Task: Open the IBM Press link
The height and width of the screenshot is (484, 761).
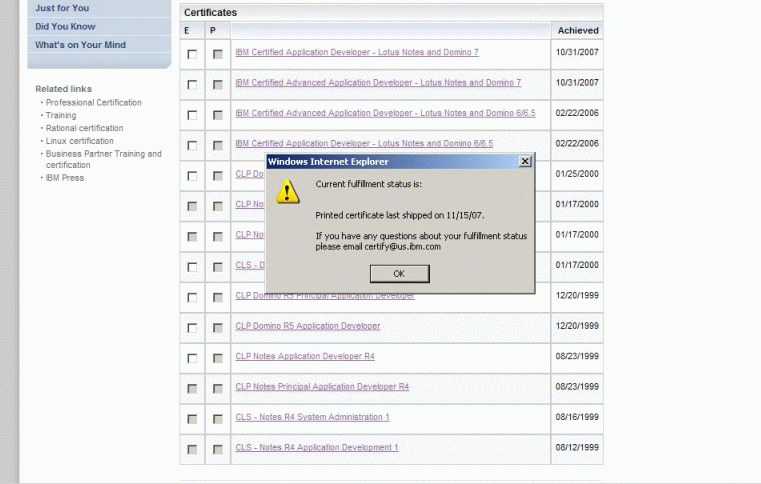Action: click(x=65, y=178)
